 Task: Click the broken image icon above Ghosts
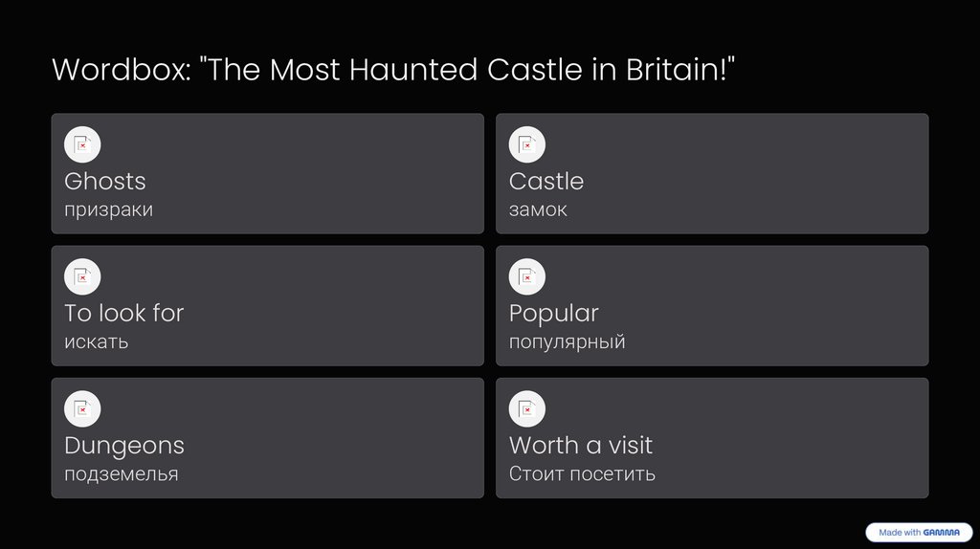click(x=82, y=144)
